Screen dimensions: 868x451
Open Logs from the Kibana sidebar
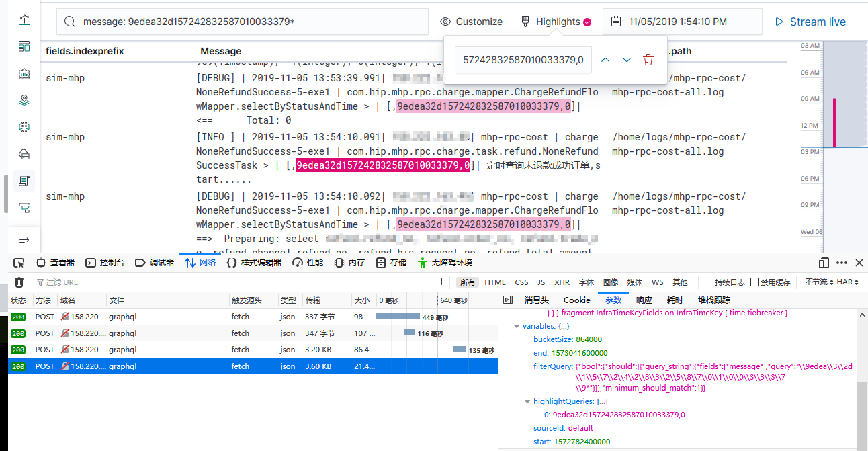click(24, 181)
